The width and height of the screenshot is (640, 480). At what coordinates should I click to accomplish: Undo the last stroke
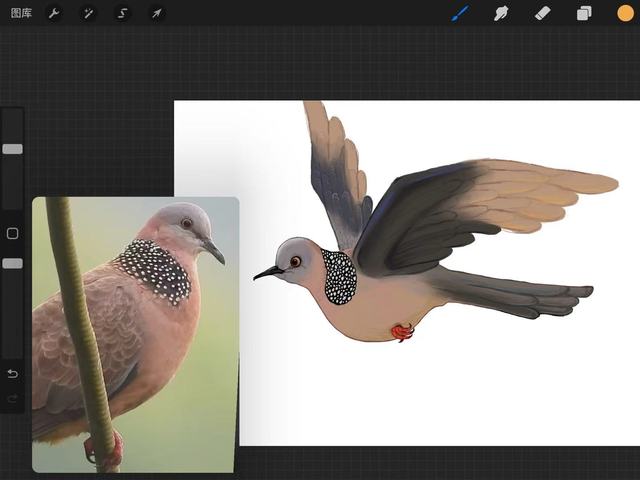(12, 374)
